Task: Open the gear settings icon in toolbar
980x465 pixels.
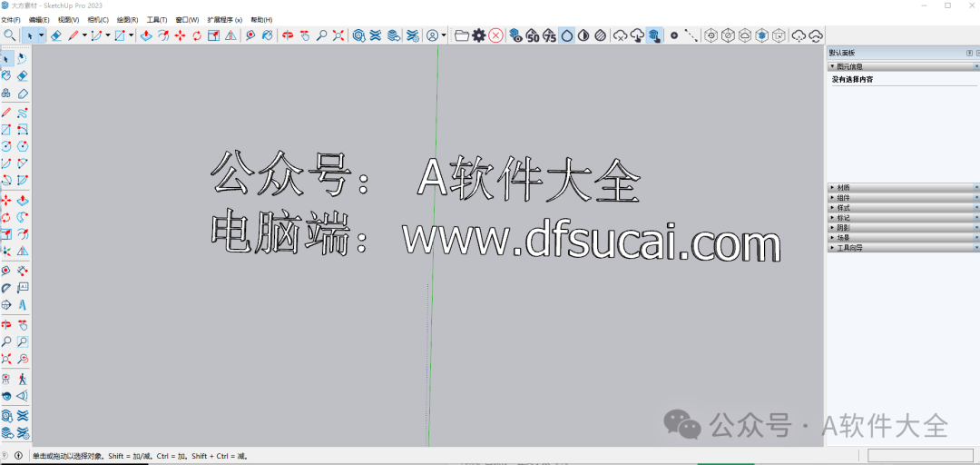Action: pyautogui.click(x=479, y=35)
